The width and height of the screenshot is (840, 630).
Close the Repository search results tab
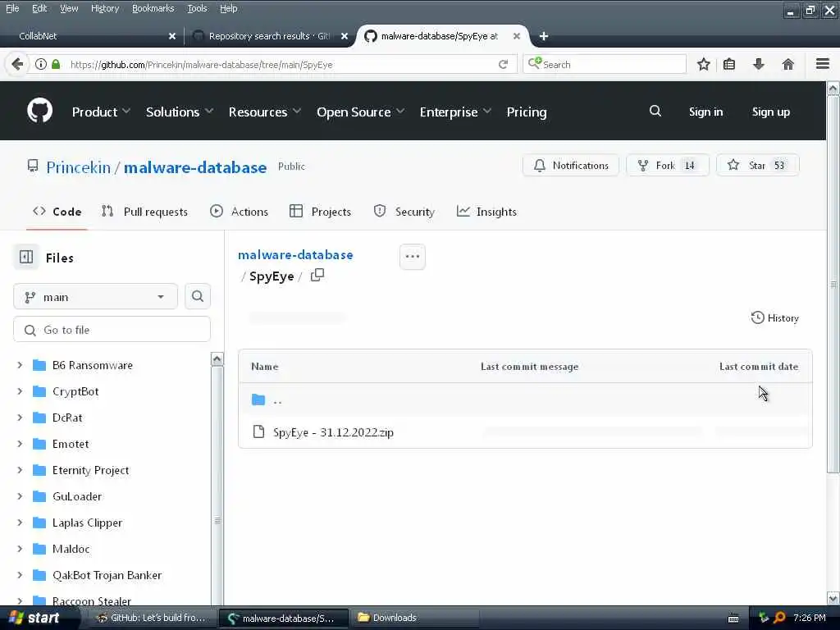[345, 36]
